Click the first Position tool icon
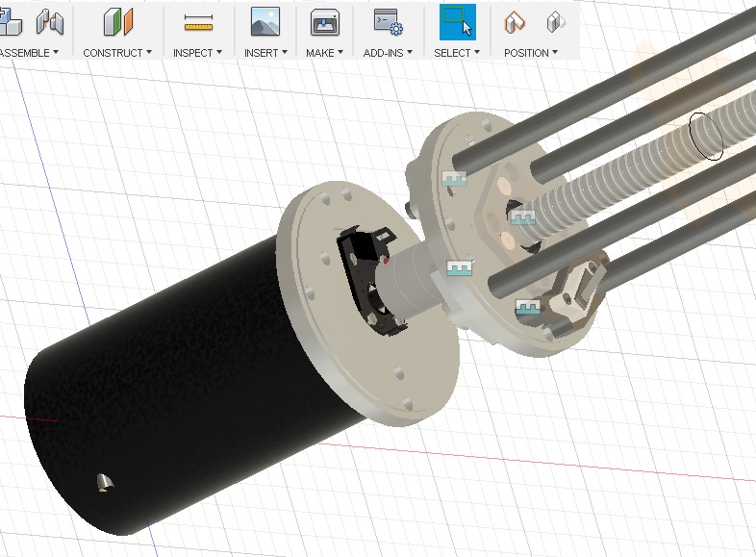 516,21
